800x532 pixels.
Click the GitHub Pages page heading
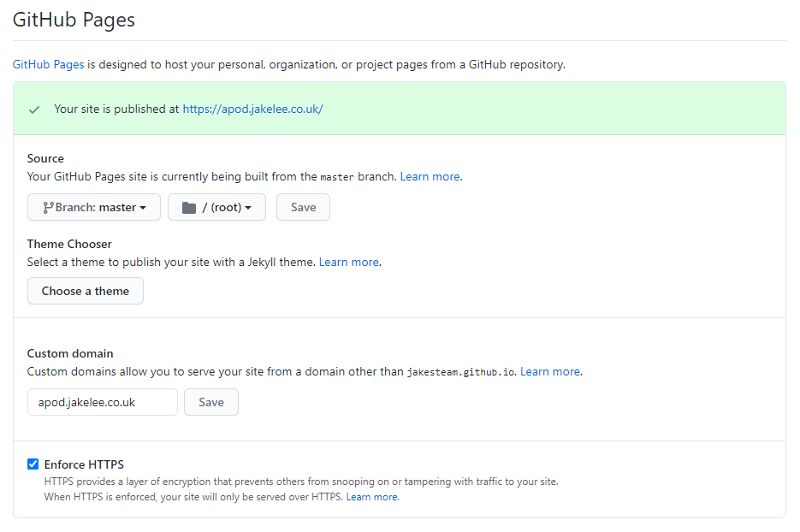[x=74, y=20]
